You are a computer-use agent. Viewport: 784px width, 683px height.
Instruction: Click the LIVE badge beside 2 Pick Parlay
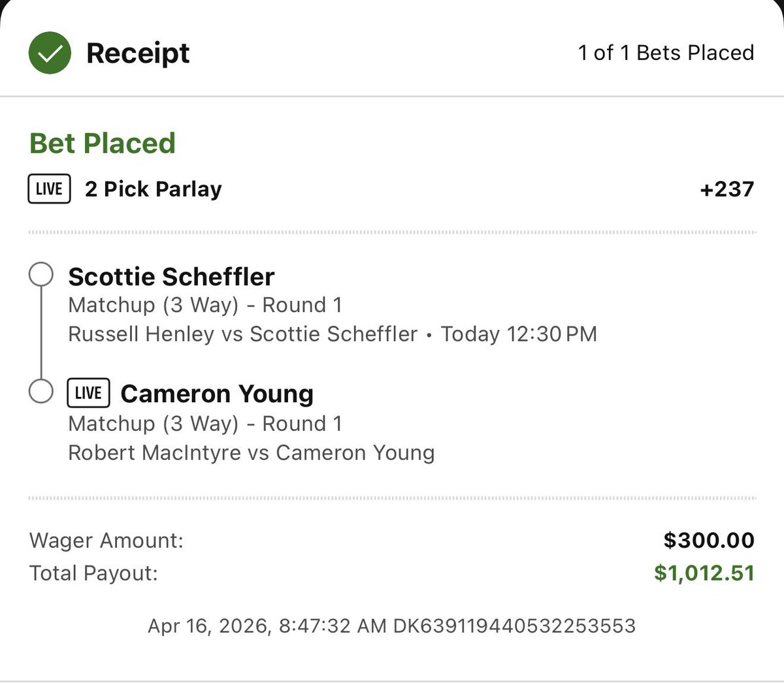pyautogui.click(x=49, y=189)
